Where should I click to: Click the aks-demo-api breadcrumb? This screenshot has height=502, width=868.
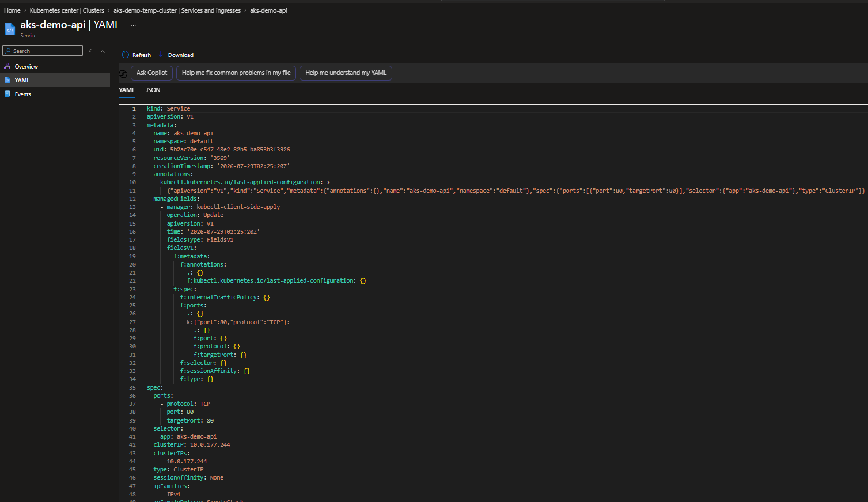click(268, 10)
